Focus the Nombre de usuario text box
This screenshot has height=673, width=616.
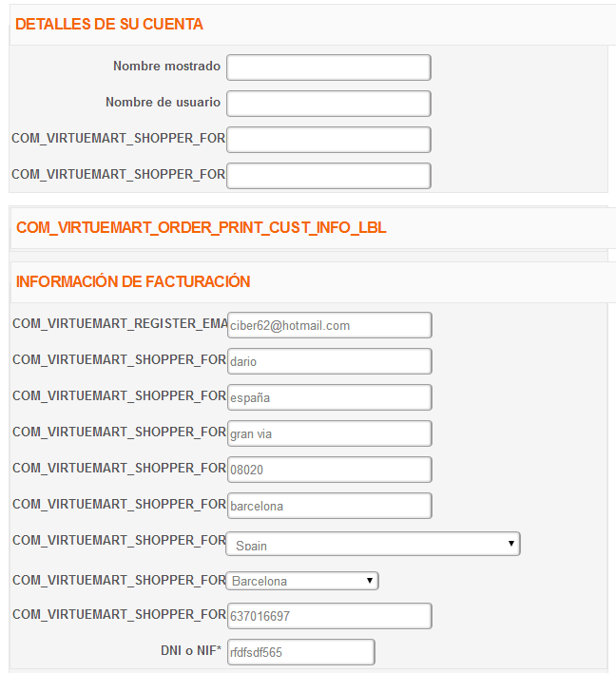tap(328, 104)
